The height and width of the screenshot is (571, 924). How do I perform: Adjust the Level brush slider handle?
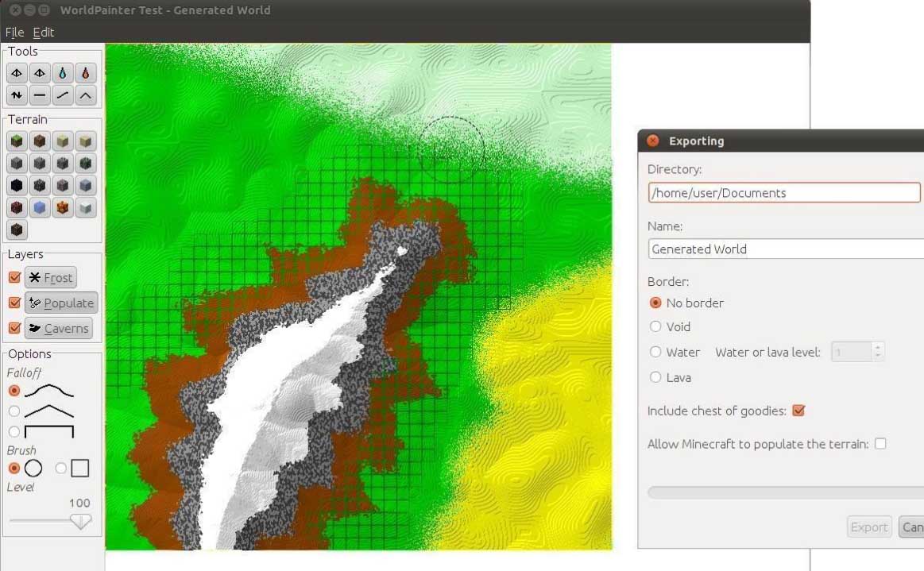pos(80,521)
